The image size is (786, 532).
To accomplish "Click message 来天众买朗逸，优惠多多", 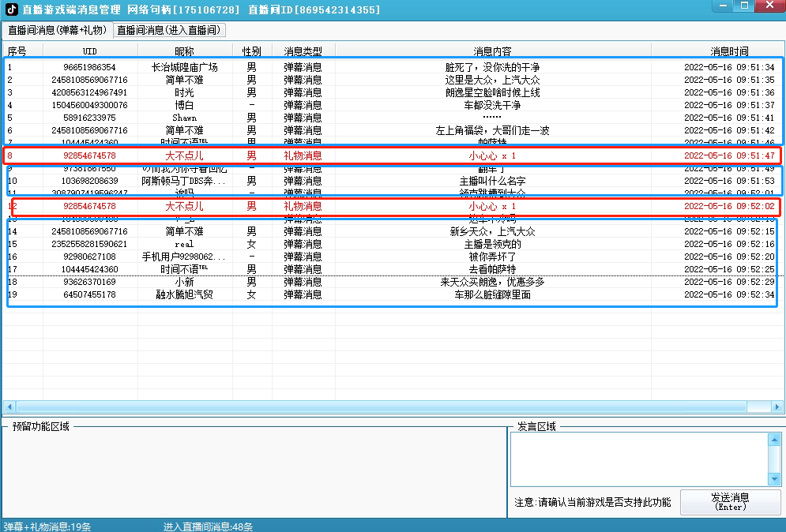I will [492, 282].
